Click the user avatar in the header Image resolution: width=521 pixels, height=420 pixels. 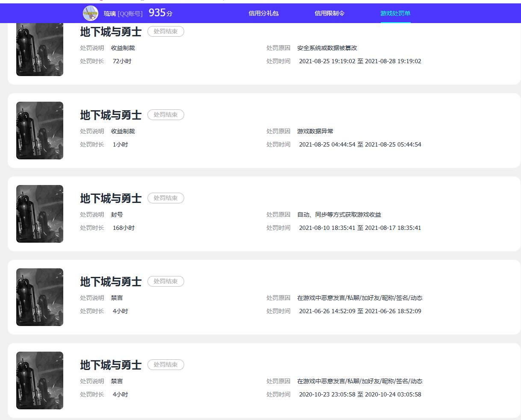tap(90, 13)
